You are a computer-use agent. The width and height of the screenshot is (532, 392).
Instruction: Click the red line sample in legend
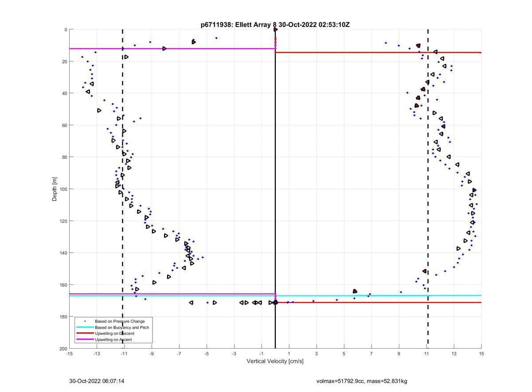pos(85,334)
